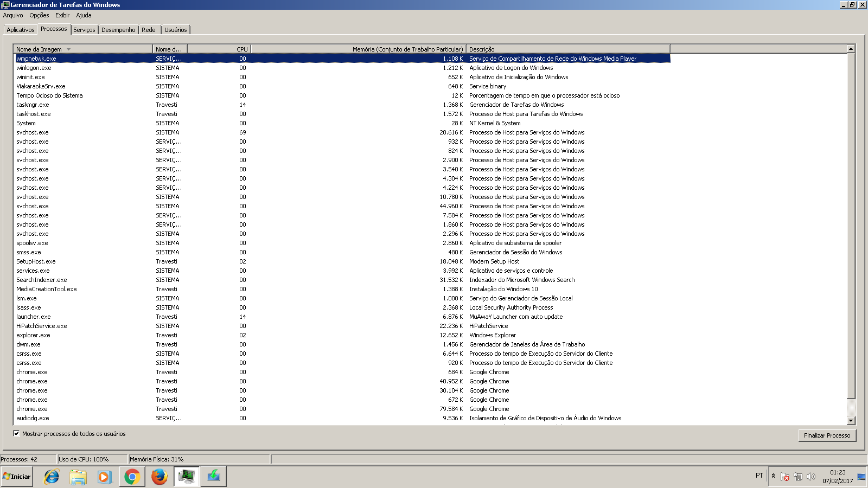868x488 pixels.
Task: Switch to the Desempenho tab
Action: [x=118, y=30]
